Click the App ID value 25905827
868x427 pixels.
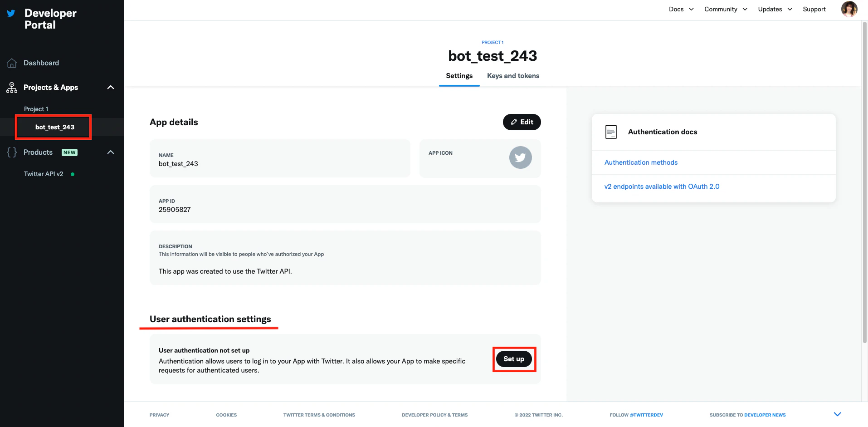pos(175,210)
